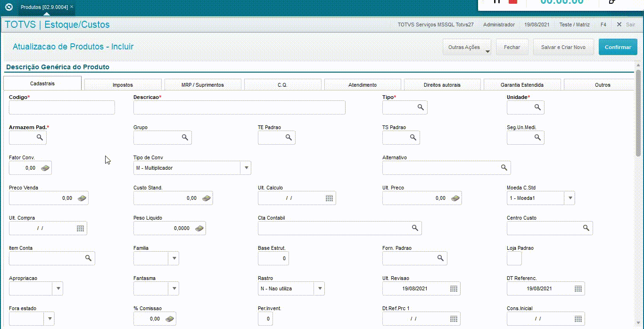Expand Fantasma dropdown
The image size is (644, 329).
173,288
